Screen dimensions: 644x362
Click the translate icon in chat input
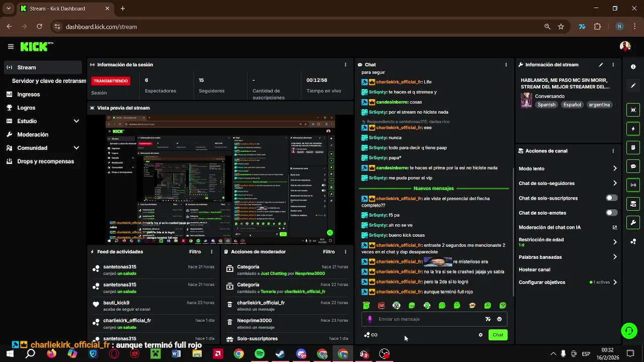[488, 319]
